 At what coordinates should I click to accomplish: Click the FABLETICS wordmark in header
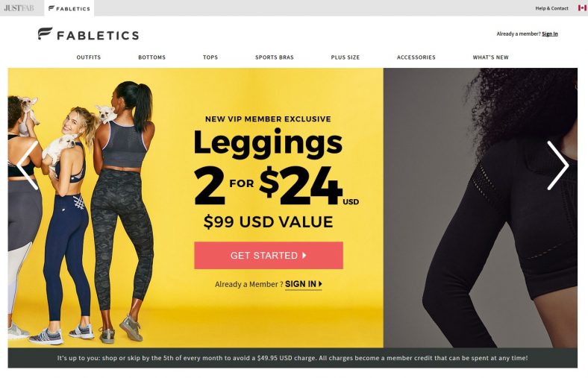pos(98,36)
